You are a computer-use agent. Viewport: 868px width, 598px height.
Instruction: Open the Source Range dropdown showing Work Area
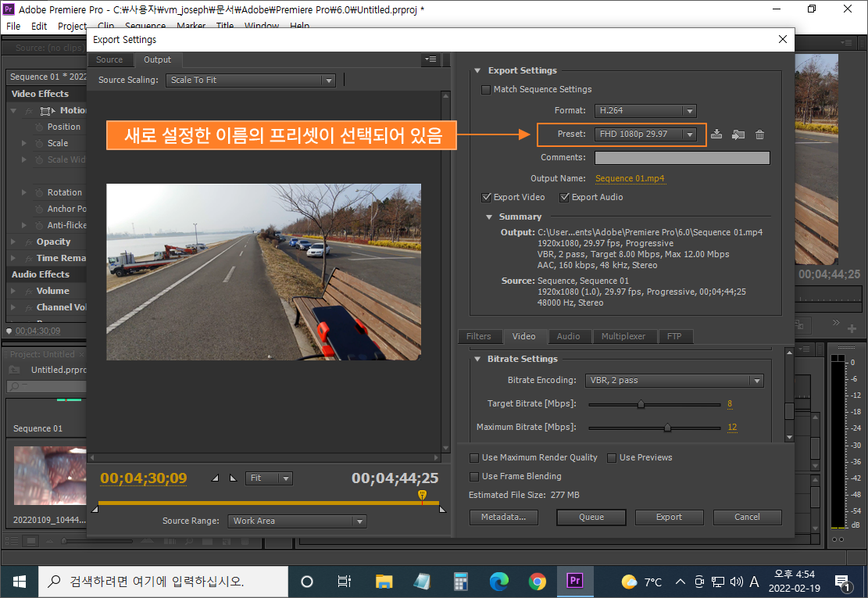pos(297,521)
